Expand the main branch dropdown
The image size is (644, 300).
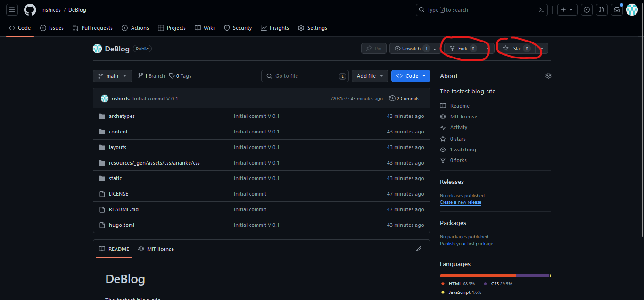point(113,76)
